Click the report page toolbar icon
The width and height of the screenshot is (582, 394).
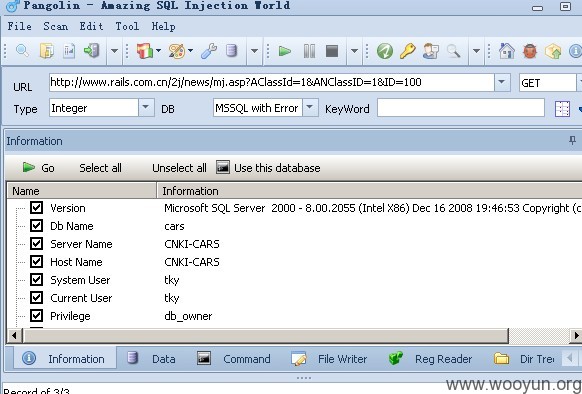[x=69, y=51]
